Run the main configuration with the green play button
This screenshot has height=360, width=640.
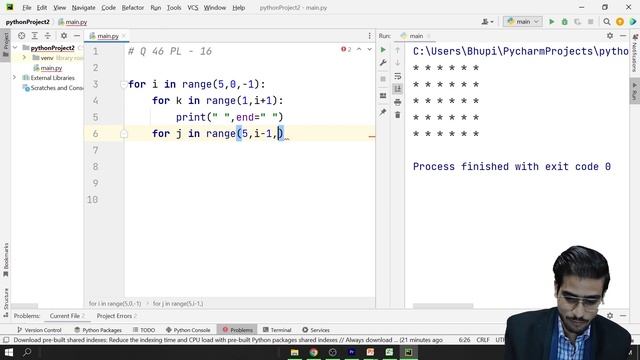tap(551, 22)
